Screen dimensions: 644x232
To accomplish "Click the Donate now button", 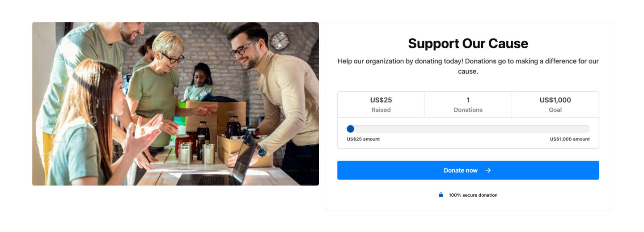I will [468, 170].
